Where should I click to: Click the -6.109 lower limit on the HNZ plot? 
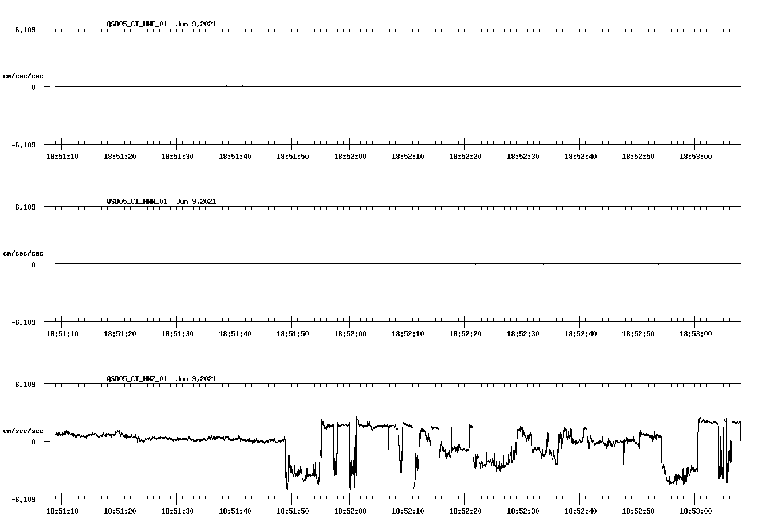(x=24, y=499)
